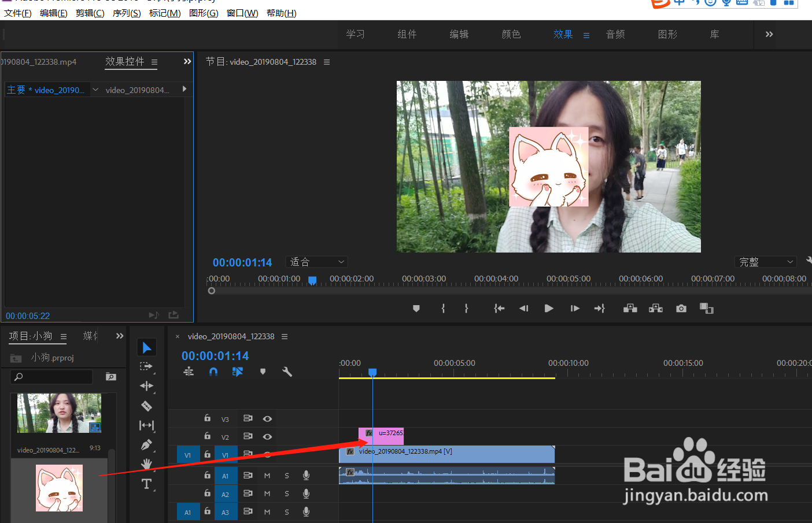Select the Razor tool
Viewport: 812px width, 523px height.
point(146,406)
